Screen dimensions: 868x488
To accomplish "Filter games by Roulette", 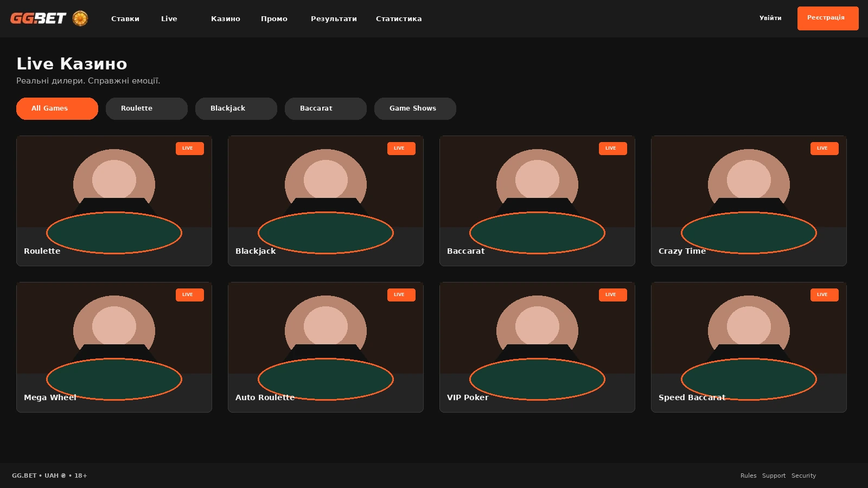I will [146, 108].
